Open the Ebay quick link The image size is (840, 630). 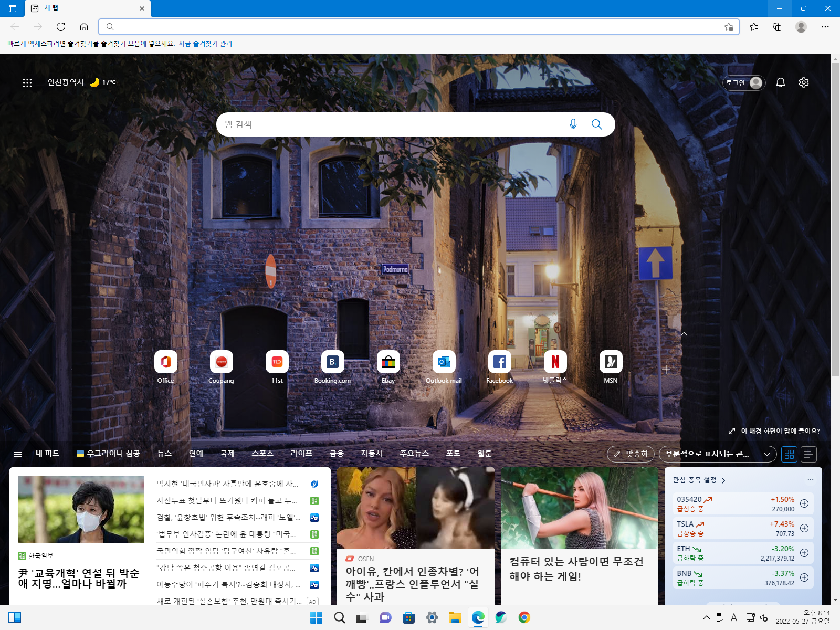click(388, 367)
